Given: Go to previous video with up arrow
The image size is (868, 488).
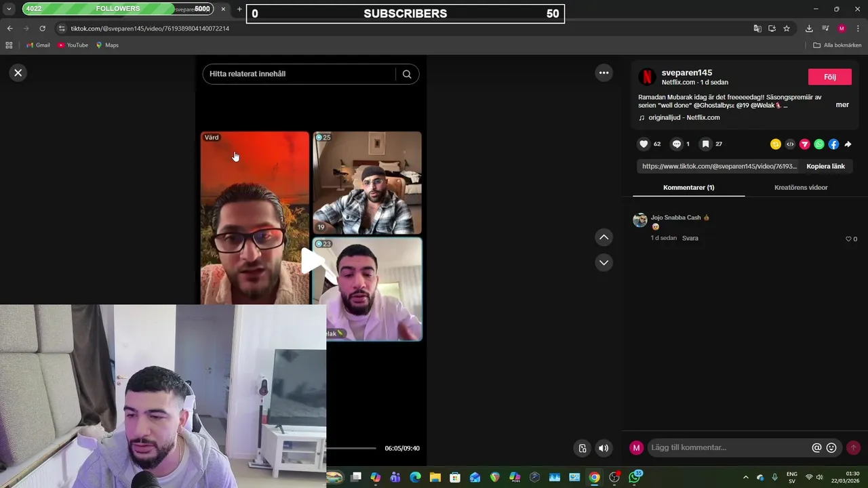Looking at the screenshot, I should coord(604,237).
